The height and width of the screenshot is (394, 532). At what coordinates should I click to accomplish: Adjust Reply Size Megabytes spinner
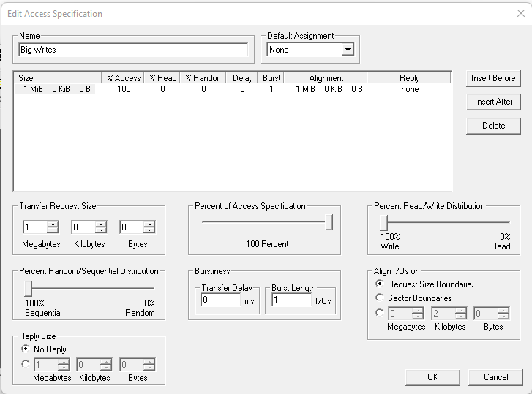(64, 365)
